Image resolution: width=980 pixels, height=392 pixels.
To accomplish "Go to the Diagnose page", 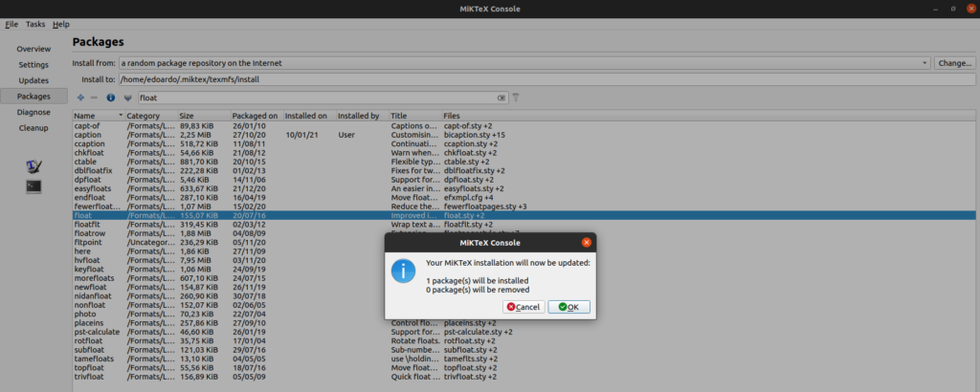I will [x=33, y=113].
